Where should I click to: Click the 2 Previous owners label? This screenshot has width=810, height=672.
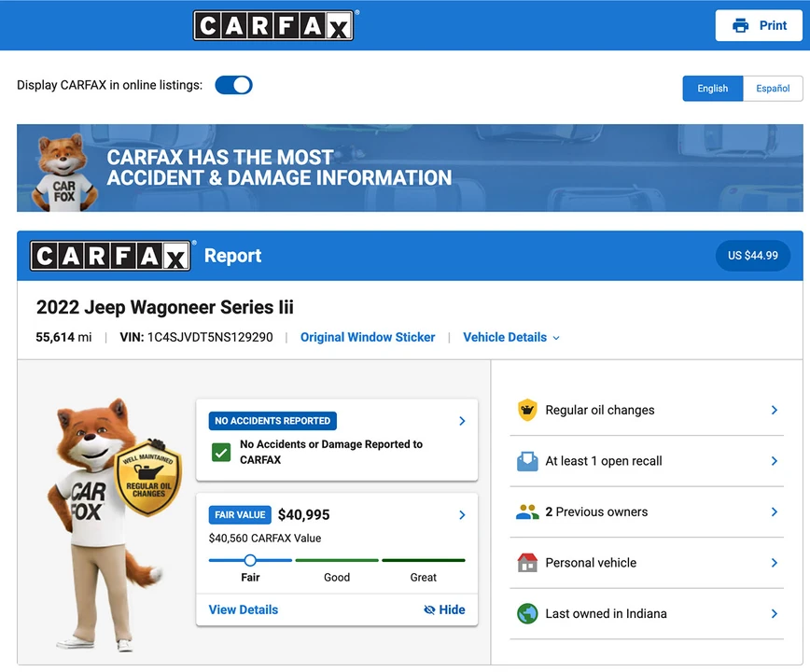[x=596, y=511]
